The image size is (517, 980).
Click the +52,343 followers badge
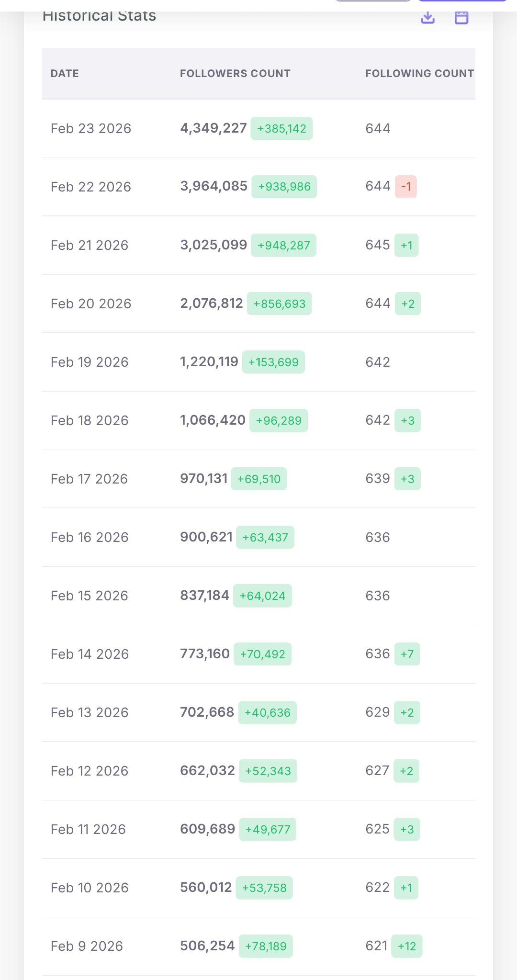point(268,771)
